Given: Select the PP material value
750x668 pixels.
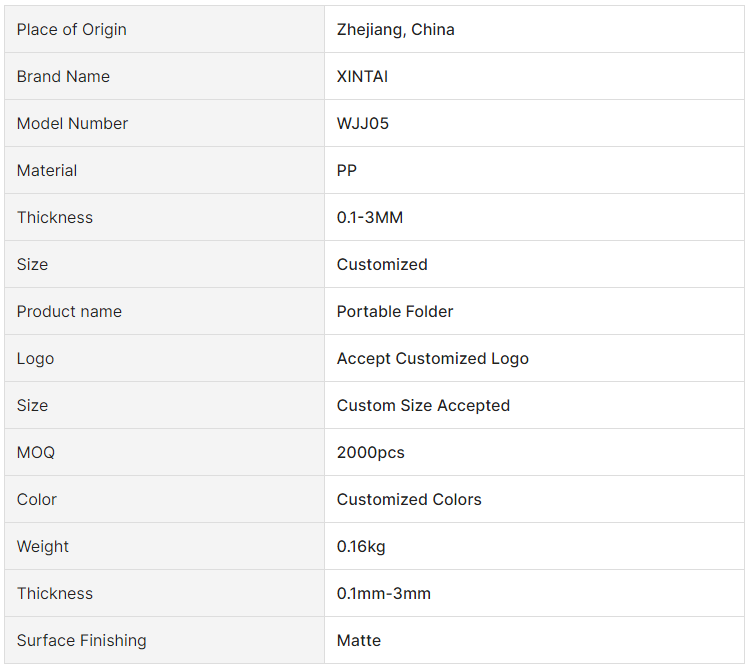Looking at the screenshot, I should point(347,170).
